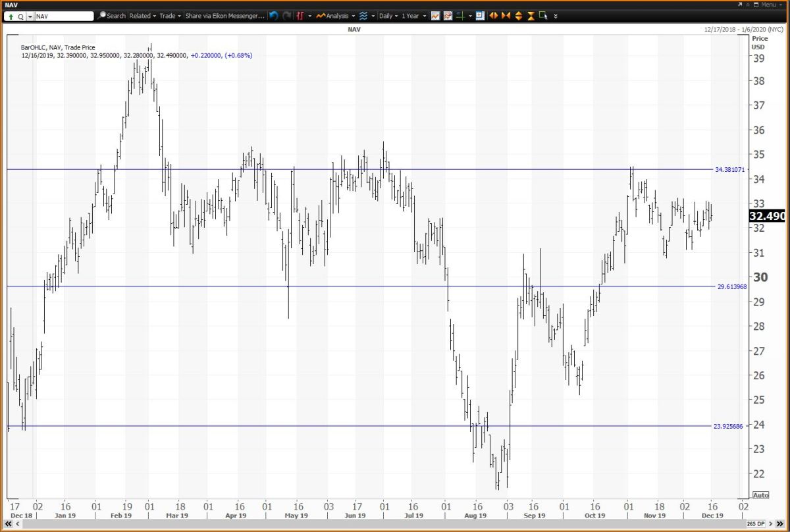Image resolution: width=790 pixels, height=532 pixels.
Task: Click the scroll-to-start double arrow
Action: 9,523
